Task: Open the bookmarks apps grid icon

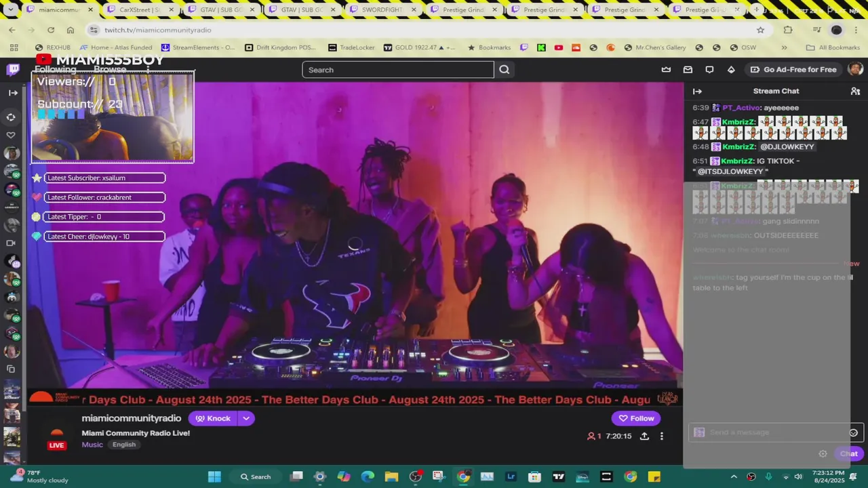Action: click(14, 47)
